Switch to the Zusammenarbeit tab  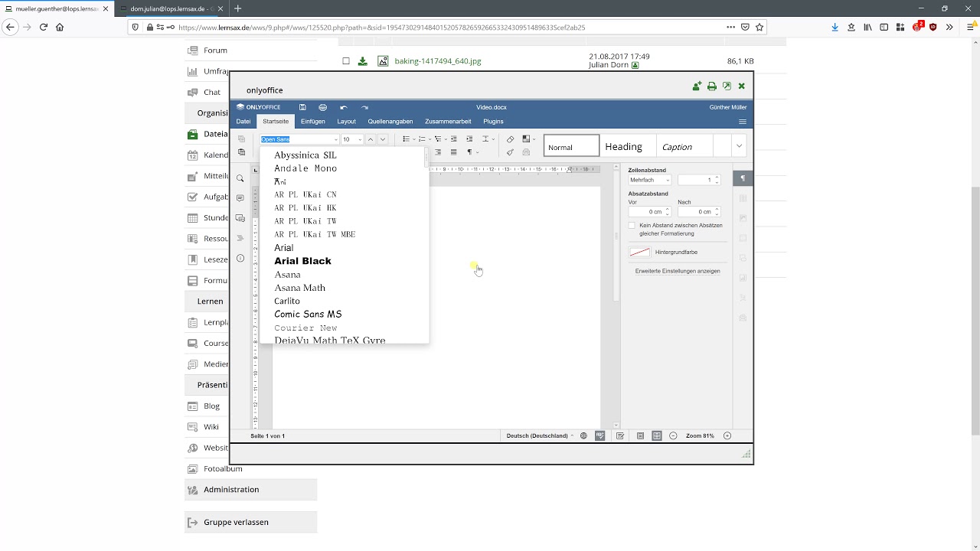coord(448,121)
